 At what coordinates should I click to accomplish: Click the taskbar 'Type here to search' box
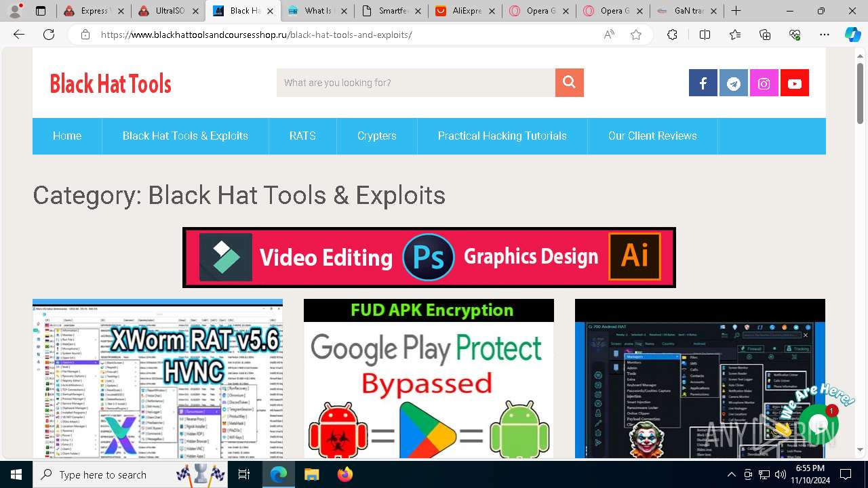click(130, 474)
